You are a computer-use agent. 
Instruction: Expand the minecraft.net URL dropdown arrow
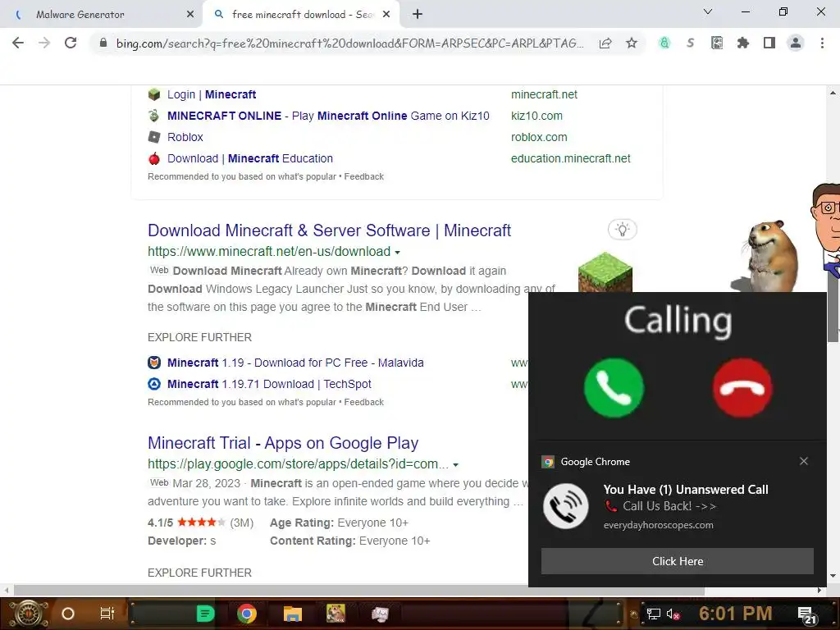tap(397, 252)
